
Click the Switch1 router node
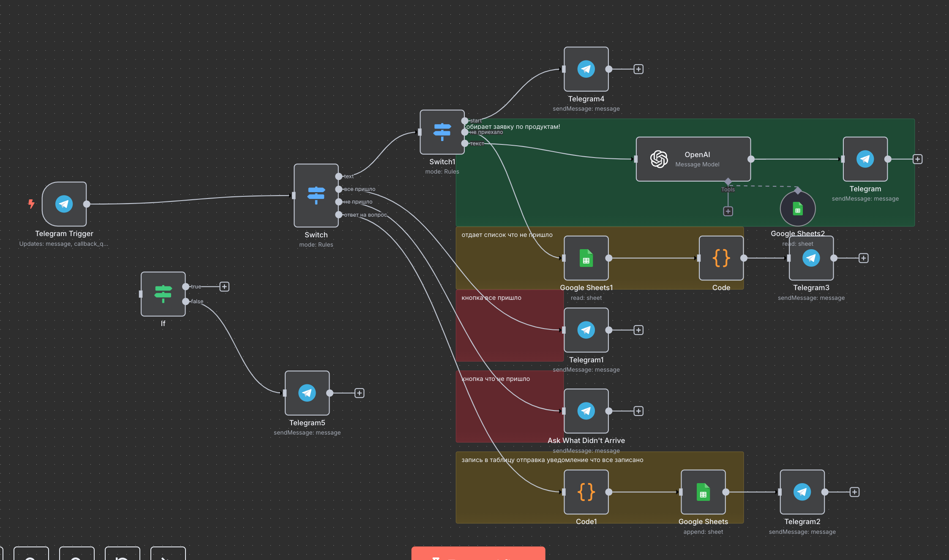pyautogui.click(x=442, y=132)
